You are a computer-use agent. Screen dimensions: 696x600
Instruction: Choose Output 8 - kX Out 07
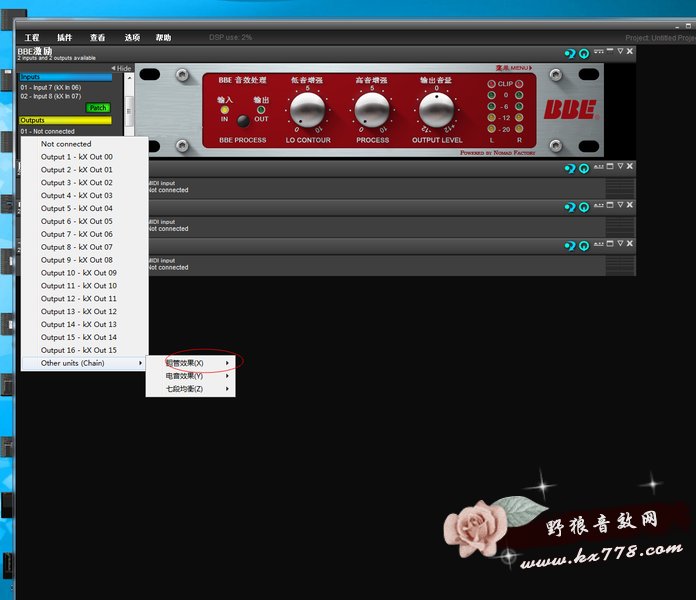pos(85,247)
